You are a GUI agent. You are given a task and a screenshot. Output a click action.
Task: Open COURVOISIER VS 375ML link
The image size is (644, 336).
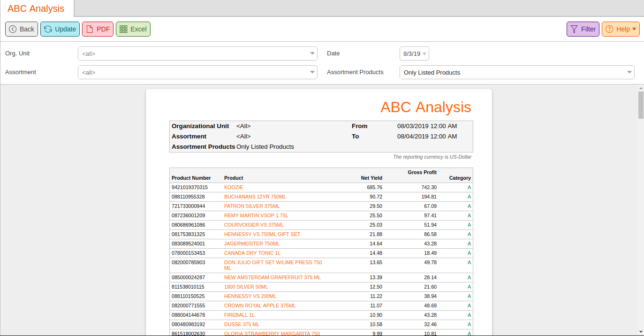tap(254, 225)
